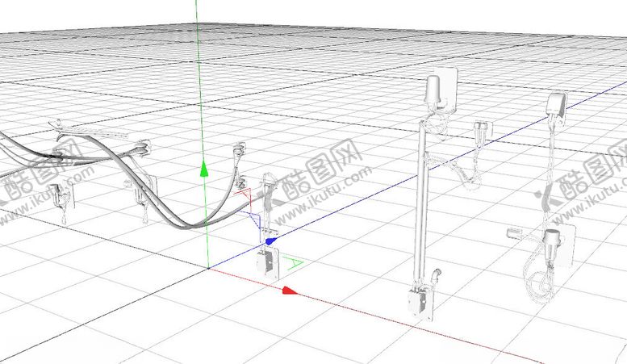
Task: Click the red X-axis arrow handle
Action: (x=290, y=290)
